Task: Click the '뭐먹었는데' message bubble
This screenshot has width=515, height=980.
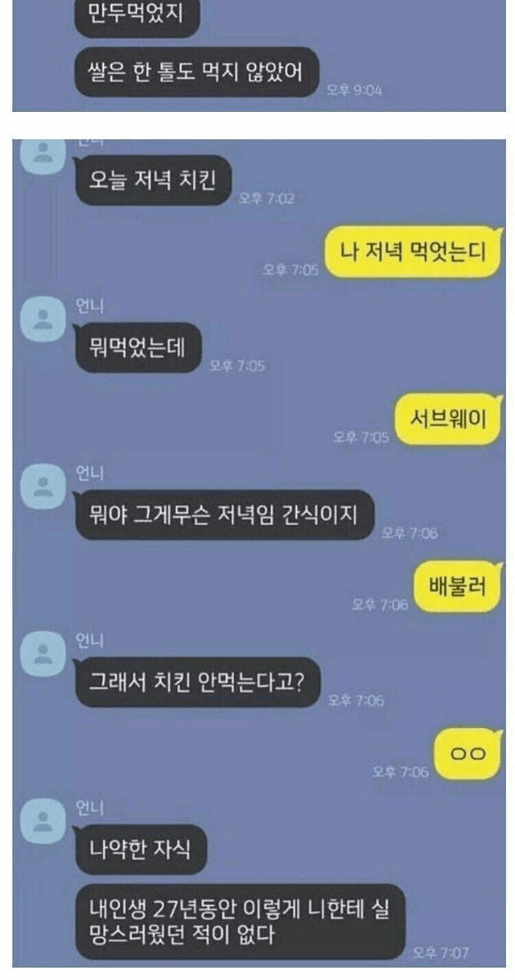Action: pyautogui.click(x=137, y=348)
